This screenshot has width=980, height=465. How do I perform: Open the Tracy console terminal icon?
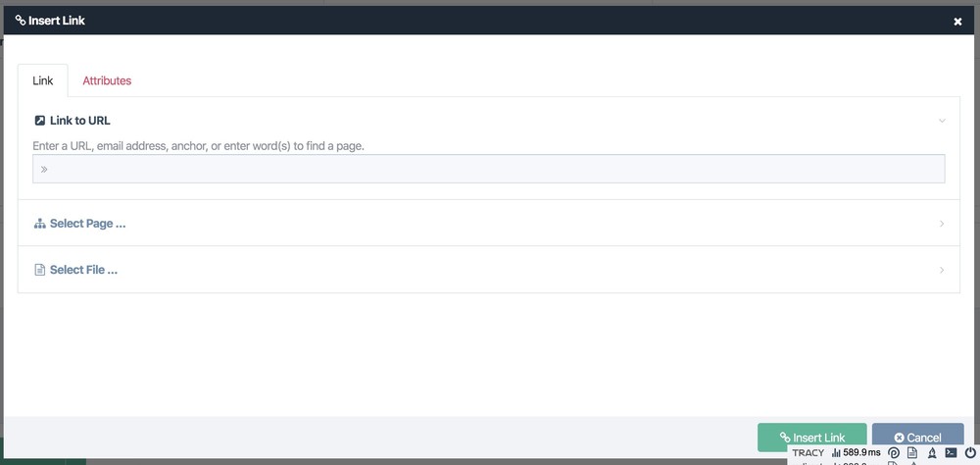coord(951,452)
